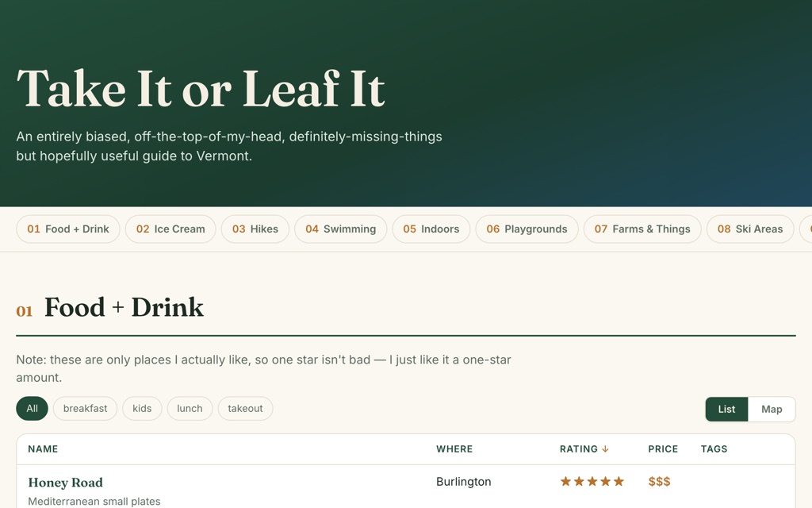Go to the 03 Hikes section

(x=255, y=229)
